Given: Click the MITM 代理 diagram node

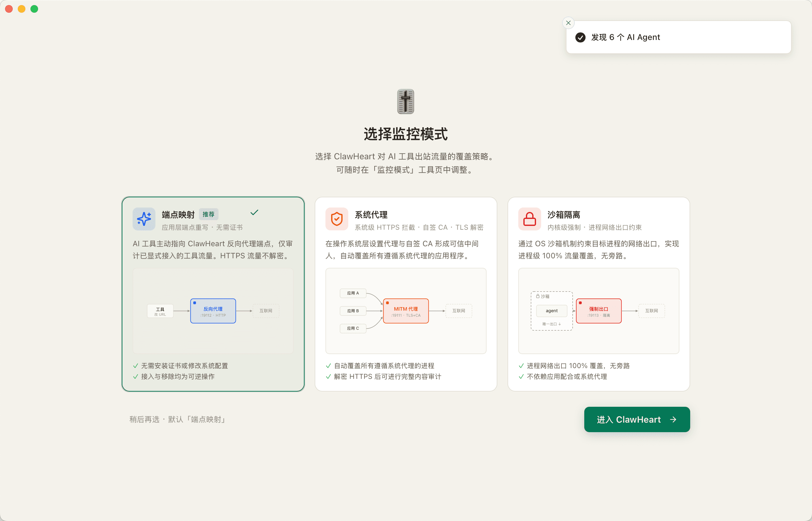Looking at the screenshot, I should (406, 311).
